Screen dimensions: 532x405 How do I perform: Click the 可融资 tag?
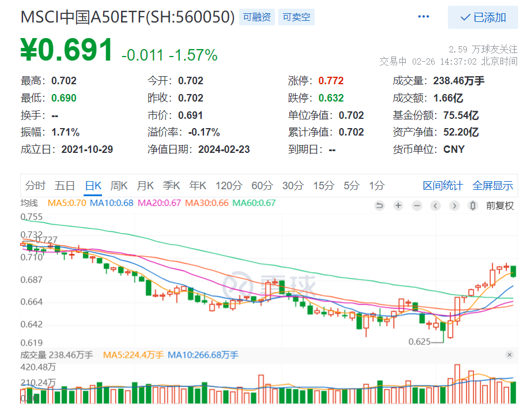pyautogui.click(x=257, y=17)
